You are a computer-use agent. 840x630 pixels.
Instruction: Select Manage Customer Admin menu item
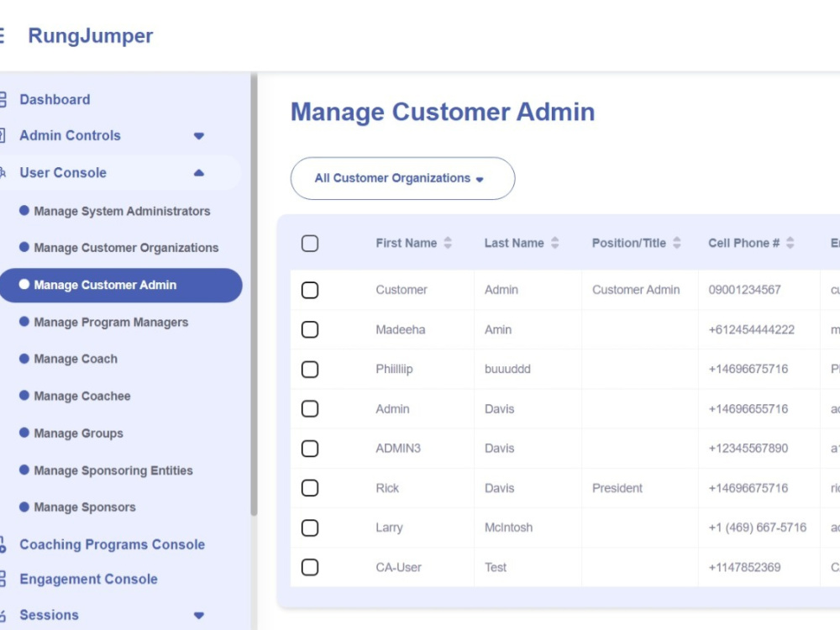(x=120, y=285)
